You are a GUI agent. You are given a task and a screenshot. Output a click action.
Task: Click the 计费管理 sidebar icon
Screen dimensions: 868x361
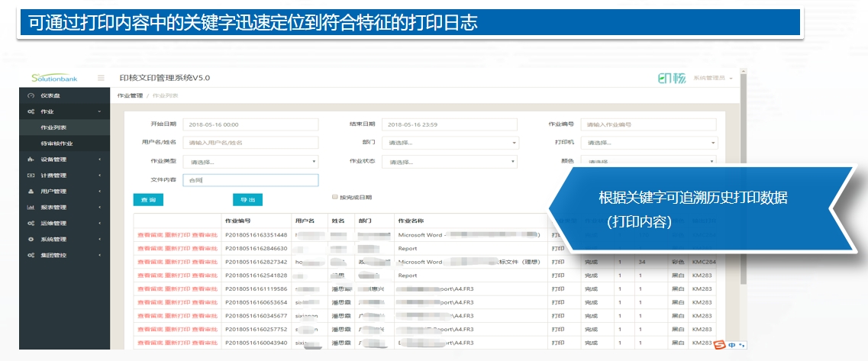[x=31, y=176]
